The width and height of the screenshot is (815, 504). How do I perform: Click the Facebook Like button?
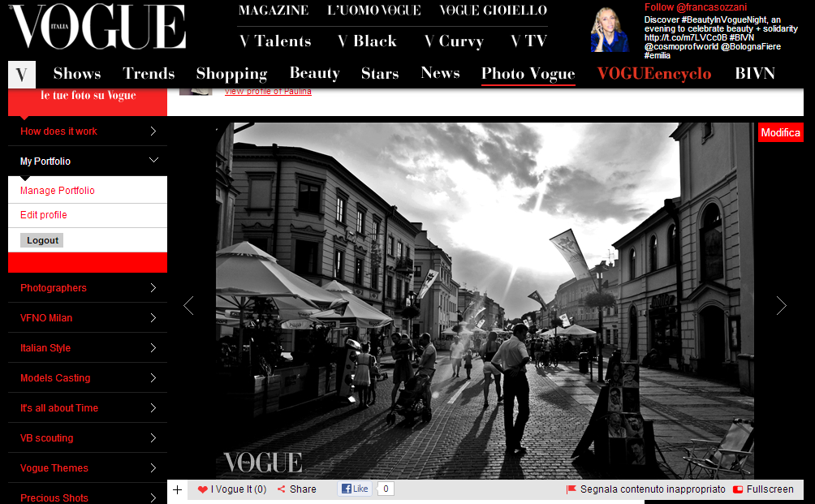pyautogui.click(x=355, y=489)
